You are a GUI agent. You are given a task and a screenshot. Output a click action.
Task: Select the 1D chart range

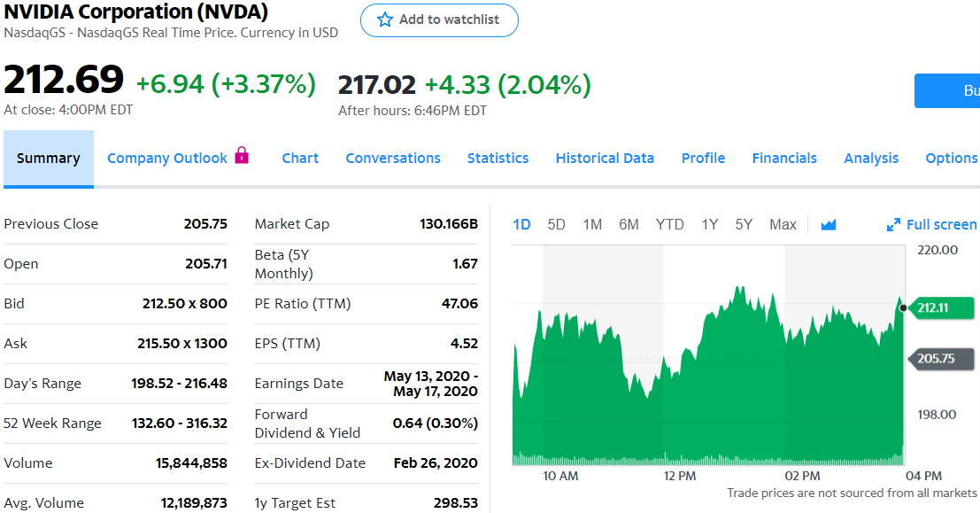[522, 225]
